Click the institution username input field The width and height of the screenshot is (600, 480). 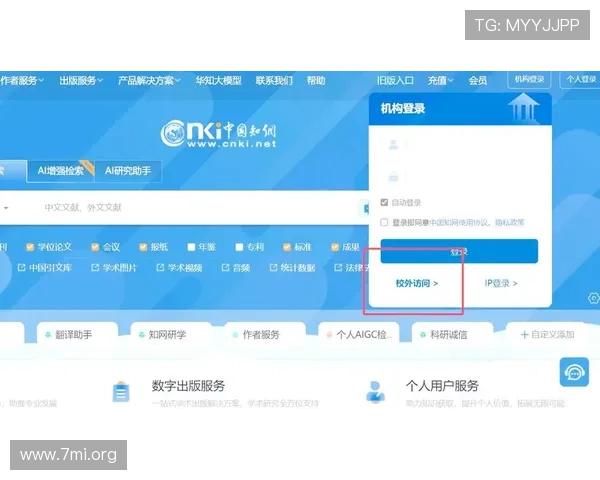click(459, 145)
